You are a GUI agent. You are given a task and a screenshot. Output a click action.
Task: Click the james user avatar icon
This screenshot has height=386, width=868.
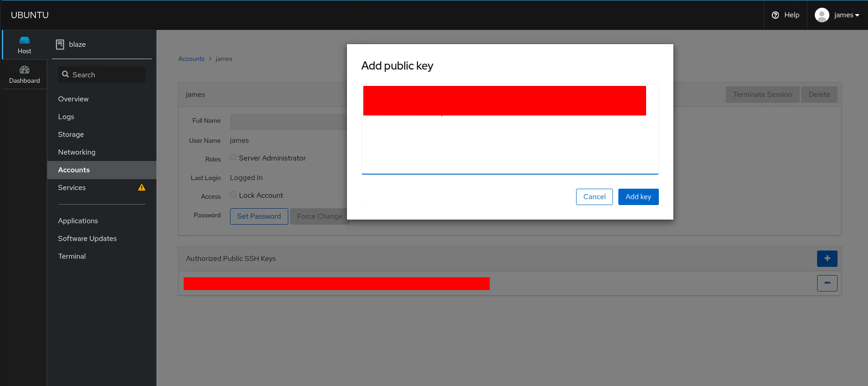tap(822, 15)
